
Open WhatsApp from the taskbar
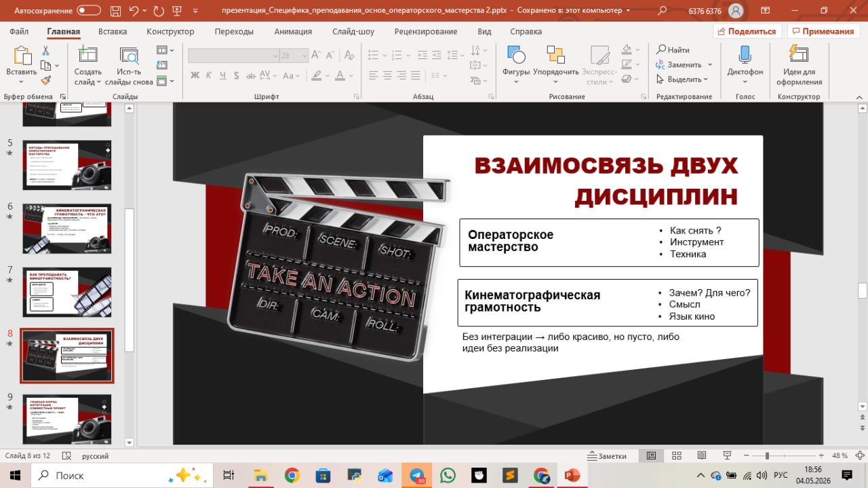pyautogui.click(x=448, y=475)
